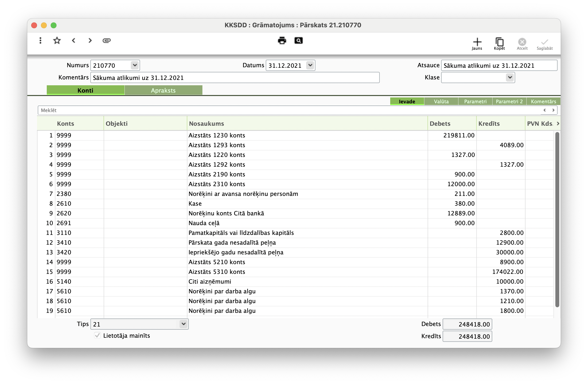Image resolution: width=588 pixels, height=384 pixels.
Task: Open the Parametri 2 tab
Action: [x=509, y=101]
